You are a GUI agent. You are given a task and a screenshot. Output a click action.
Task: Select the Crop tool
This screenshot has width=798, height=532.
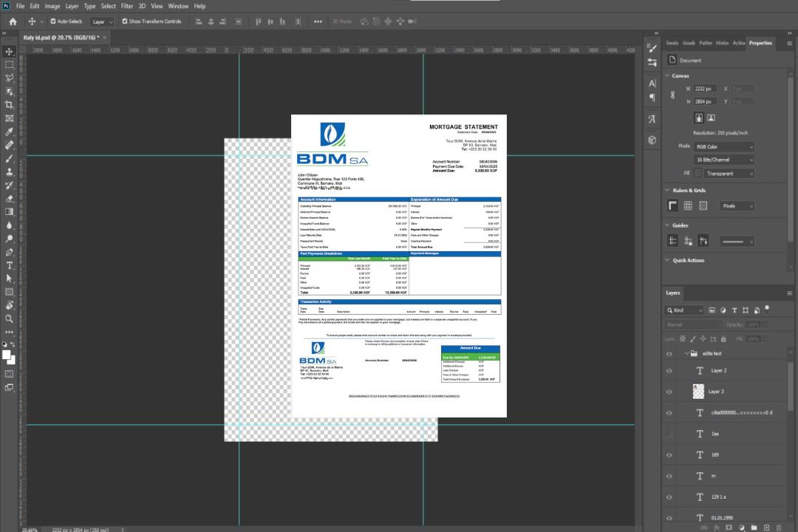pyautogui.click(x=10, y=105)
